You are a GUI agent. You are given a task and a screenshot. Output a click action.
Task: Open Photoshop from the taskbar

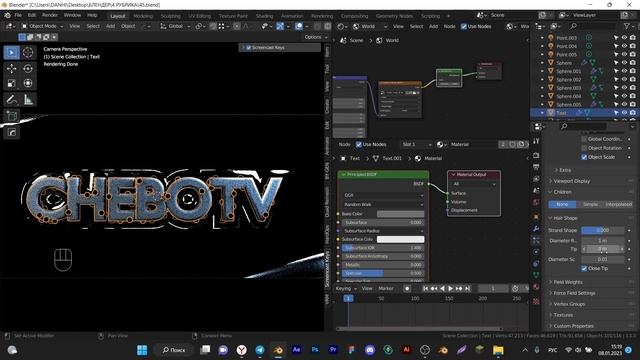[315, 350]
